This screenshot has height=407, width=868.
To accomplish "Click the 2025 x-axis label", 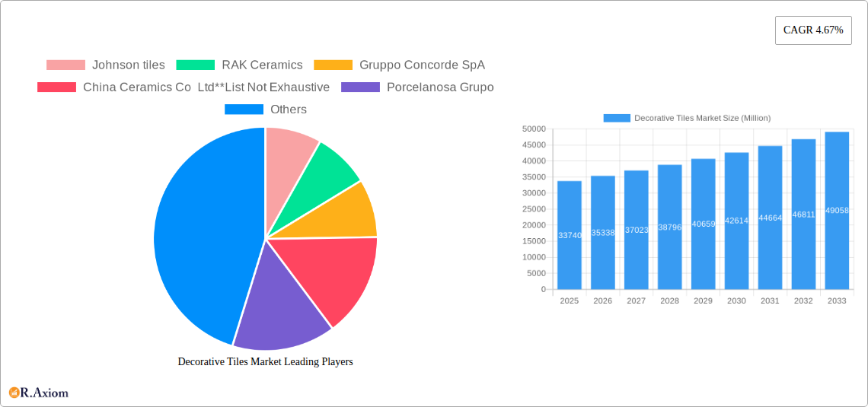I will point(570,300).
